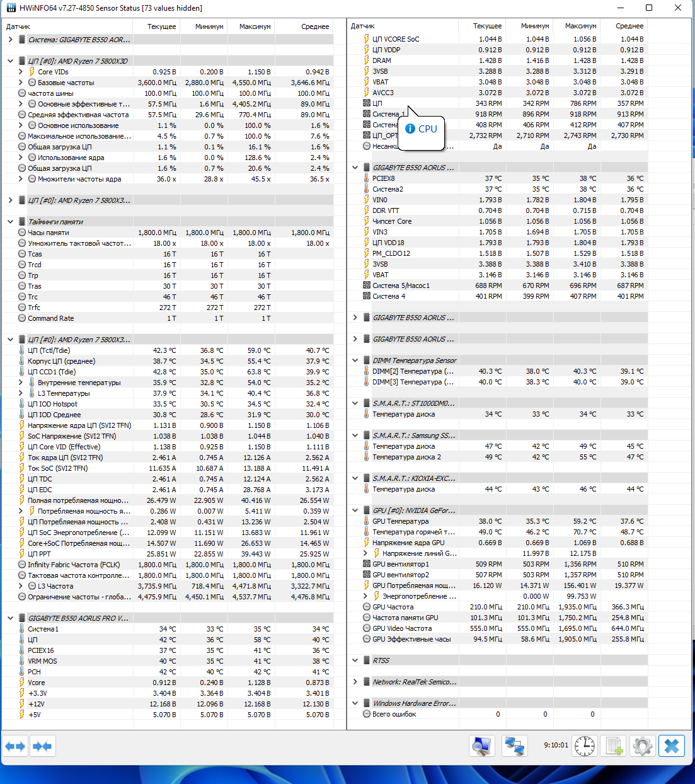Collapse GIGABYTE B550 AORUS PRO V... group
The image size is (695, 784).
click(x=10, y=618)
